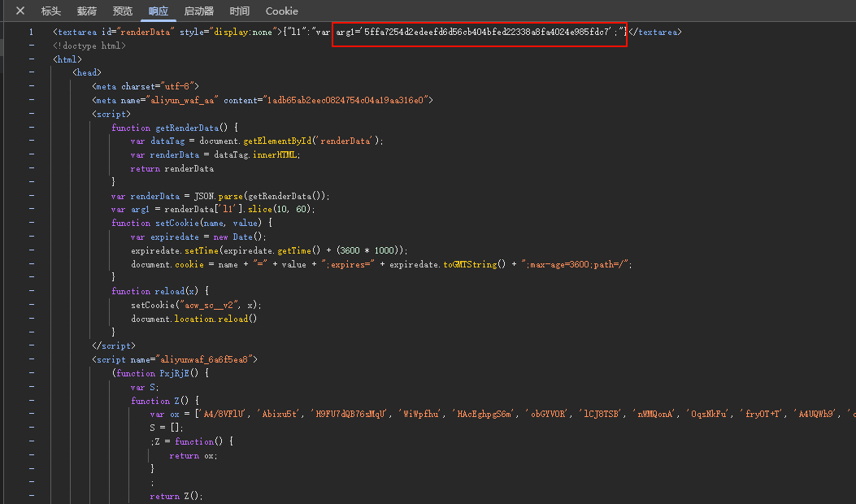Image resolution: width=856 pixels, height=504 pixels.
Task: Click 'var expiredate = new Date()' line
Action: pyautogui.click(x=198, y=237)
